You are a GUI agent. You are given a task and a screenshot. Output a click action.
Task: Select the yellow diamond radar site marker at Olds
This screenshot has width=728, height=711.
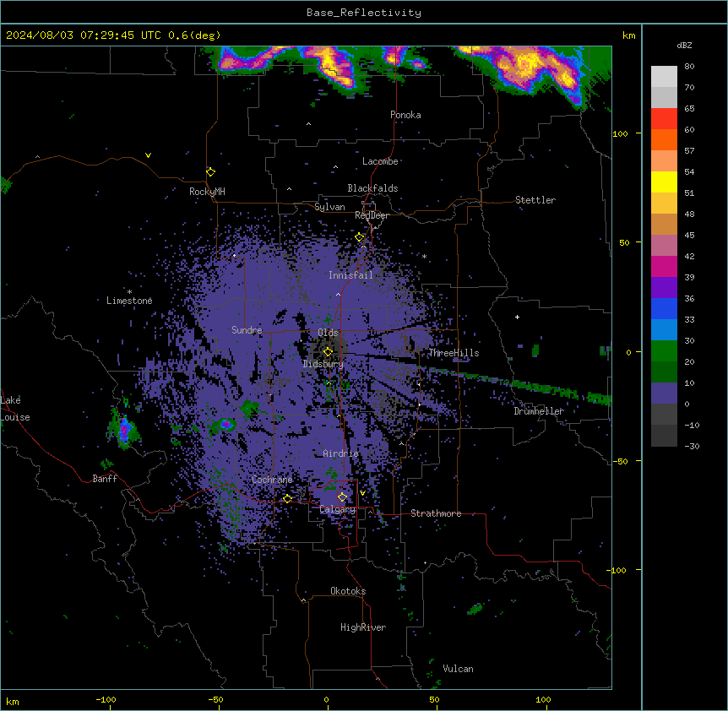(x=328, y=352)
